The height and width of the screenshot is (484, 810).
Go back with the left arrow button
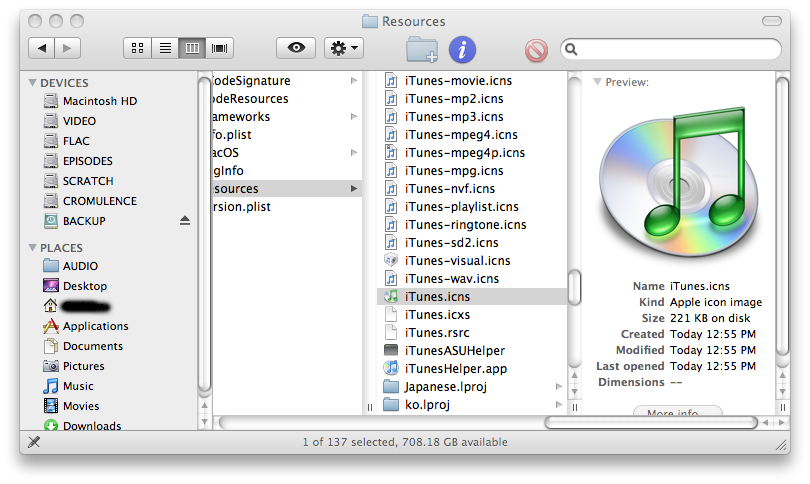click(x=41, y=48)
